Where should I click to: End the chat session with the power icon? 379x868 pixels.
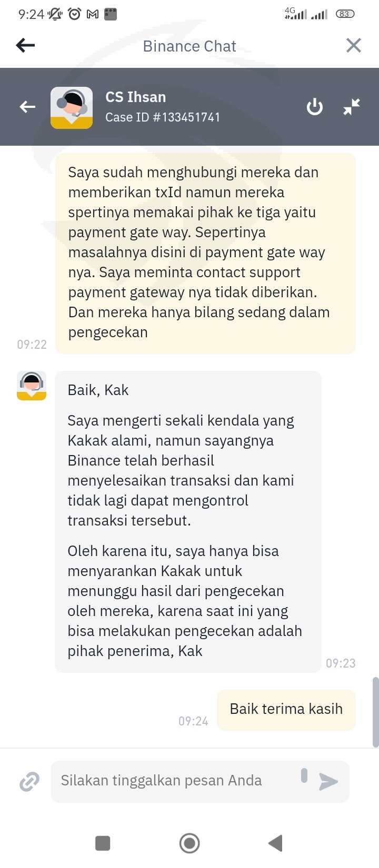pyautogui.click(x=315, y=107)
